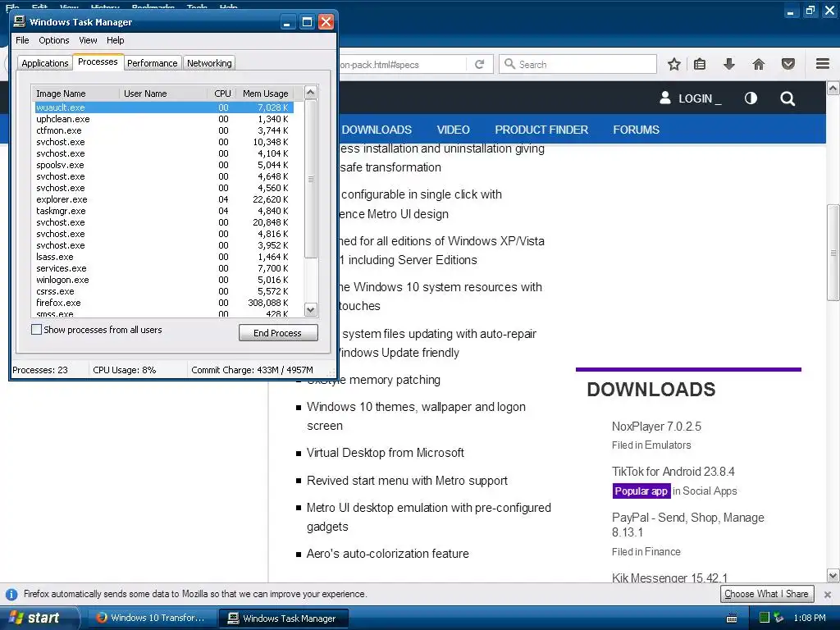Click the Firefox address bar URL
This screenshot has width=840, height=630.
coord(402,64)
